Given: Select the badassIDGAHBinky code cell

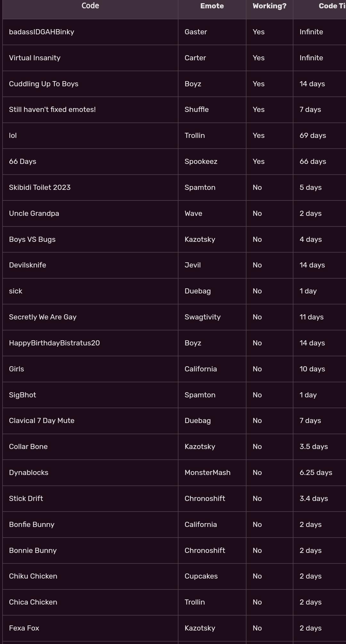Looking at the screenshot, I should 42,32.
